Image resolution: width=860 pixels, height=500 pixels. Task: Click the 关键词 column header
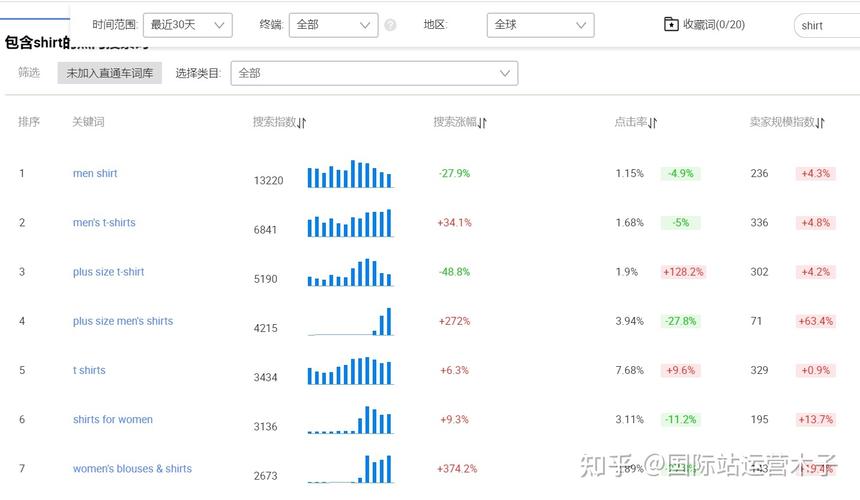(88, 122)
